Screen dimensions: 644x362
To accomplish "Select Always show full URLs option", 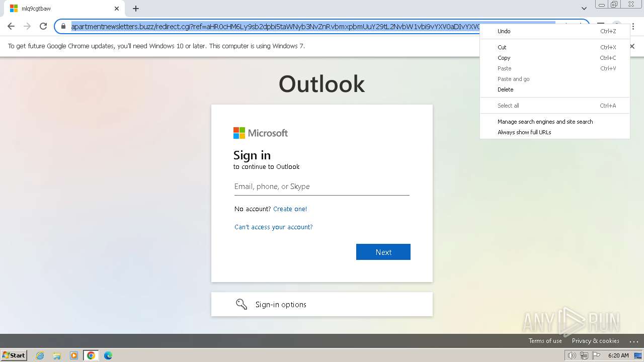I will click(554, 132).
